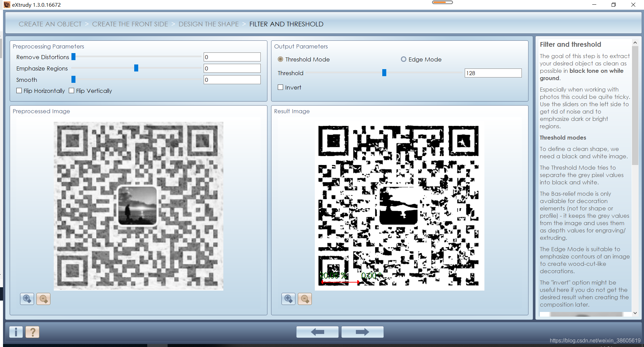Click the 'Filter and threshold' help heading

[571, 44]
